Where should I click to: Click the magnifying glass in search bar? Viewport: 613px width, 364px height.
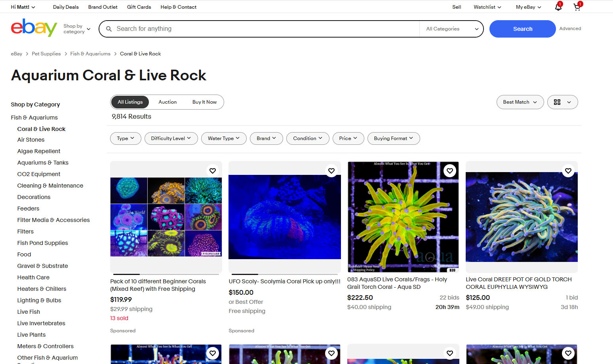click(x=109, y=29)
